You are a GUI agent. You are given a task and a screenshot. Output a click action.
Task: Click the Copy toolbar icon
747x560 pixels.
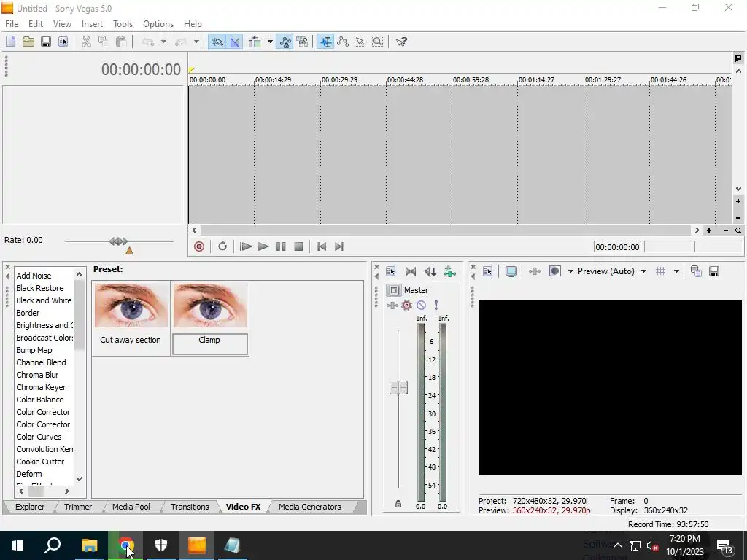pyautogui.click(x=104, y=42)
